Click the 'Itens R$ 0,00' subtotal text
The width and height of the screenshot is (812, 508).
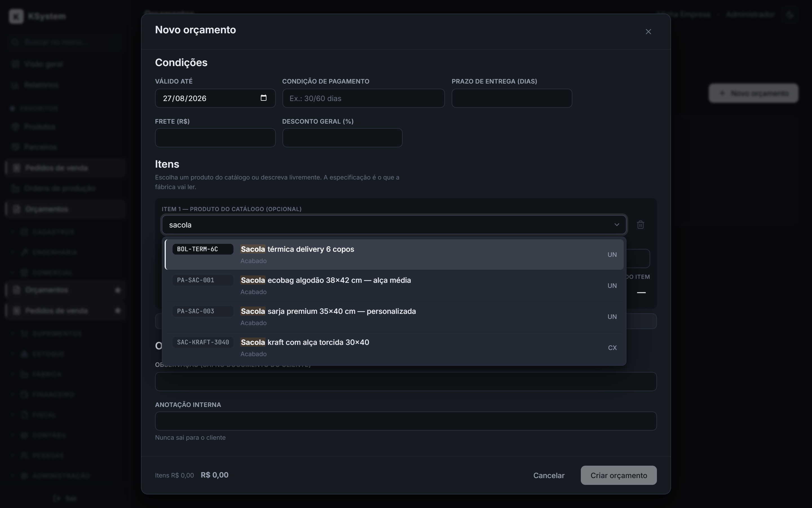click(174, 475)
